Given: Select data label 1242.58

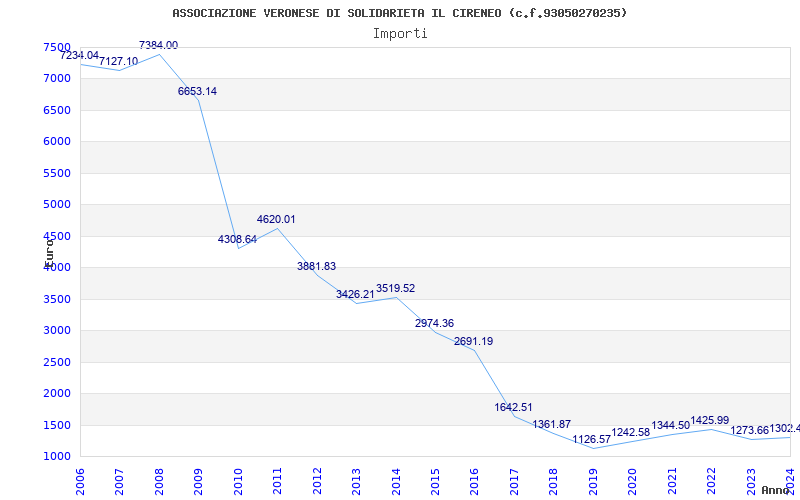Looking at the screenshot, I should coord(631,432).
